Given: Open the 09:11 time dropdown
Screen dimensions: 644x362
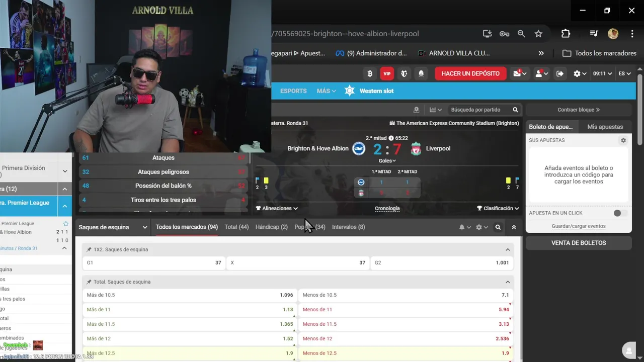Looking at the screenshot, I should pyautogui.click(x=602, y=73).
